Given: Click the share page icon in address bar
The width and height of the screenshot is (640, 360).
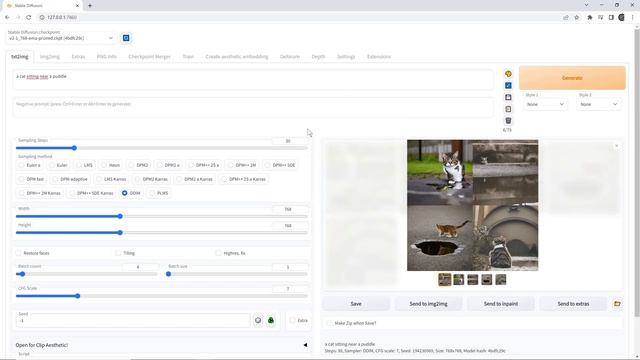Looking at the screenshot, I should click(x=566, y=17).
